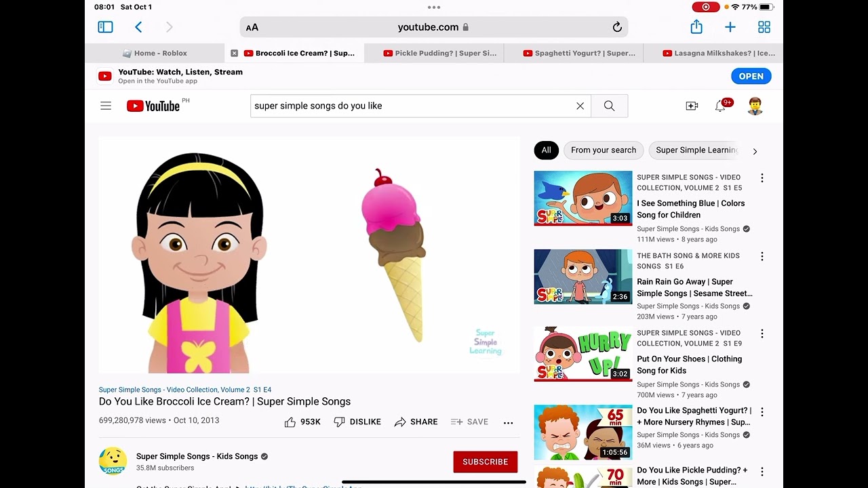Show Safari tab overview grid
Screen dimensions: 868x488
(764, 27)
